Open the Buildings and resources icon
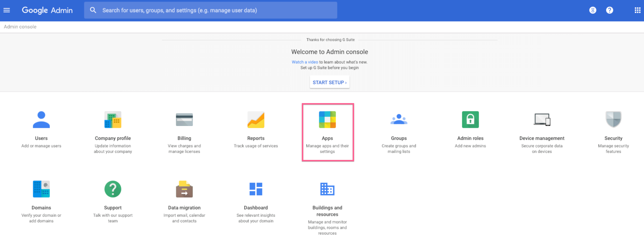Viewport: 644px width, 242px height. 327,189
